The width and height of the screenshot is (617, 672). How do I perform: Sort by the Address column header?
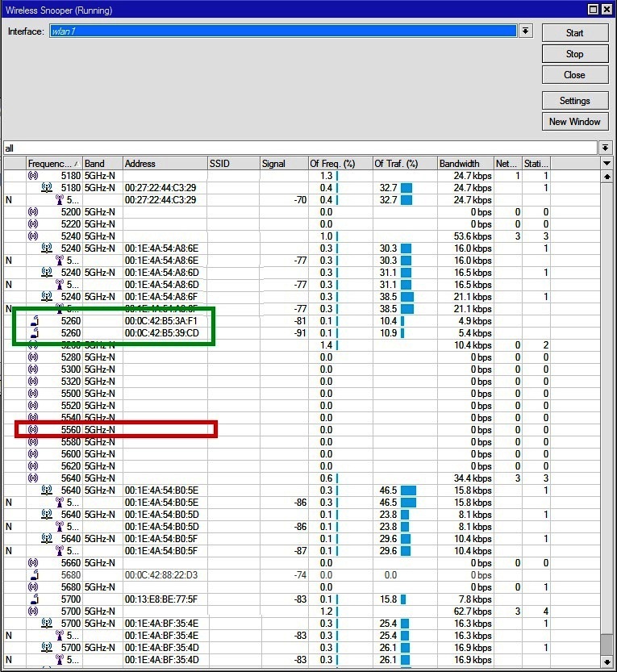pyautogui.click(x=165, y=163)
